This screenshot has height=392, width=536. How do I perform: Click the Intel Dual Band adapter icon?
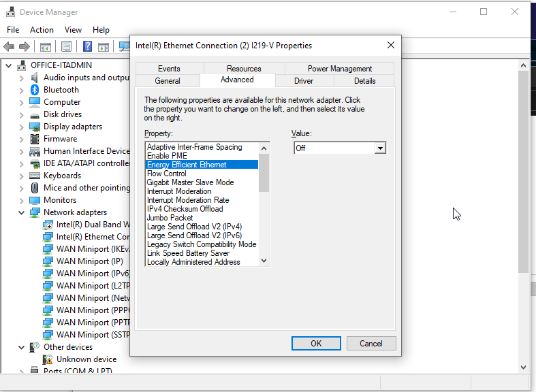[x=48, y=225]
